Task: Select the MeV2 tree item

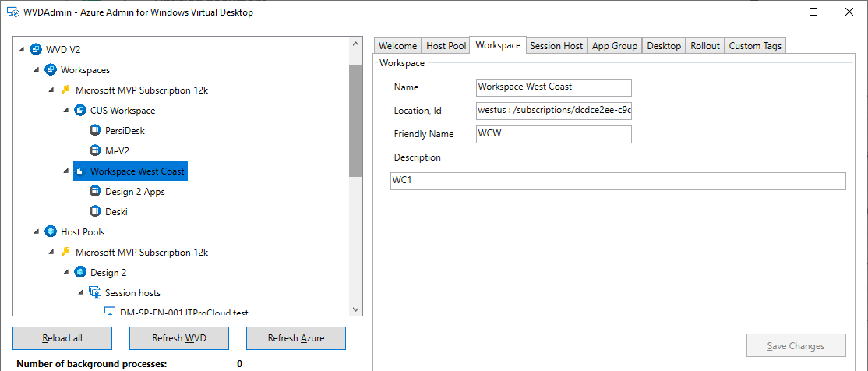Action: pyautogui.click(x=118, y=150)
